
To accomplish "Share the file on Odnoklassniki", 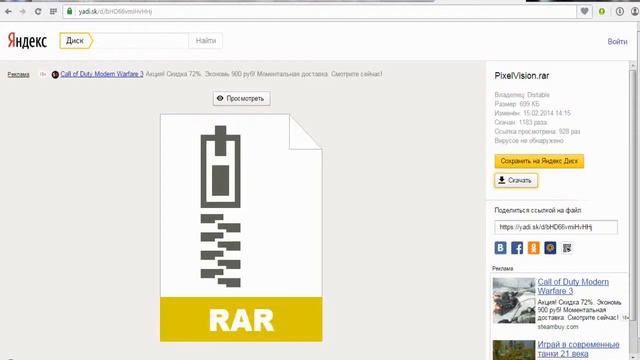I will (533, 248).
